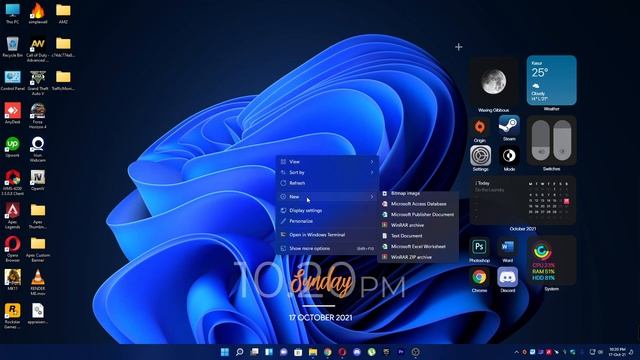Create new Text Document
The image size is (640, 360).
pos(418,236)
